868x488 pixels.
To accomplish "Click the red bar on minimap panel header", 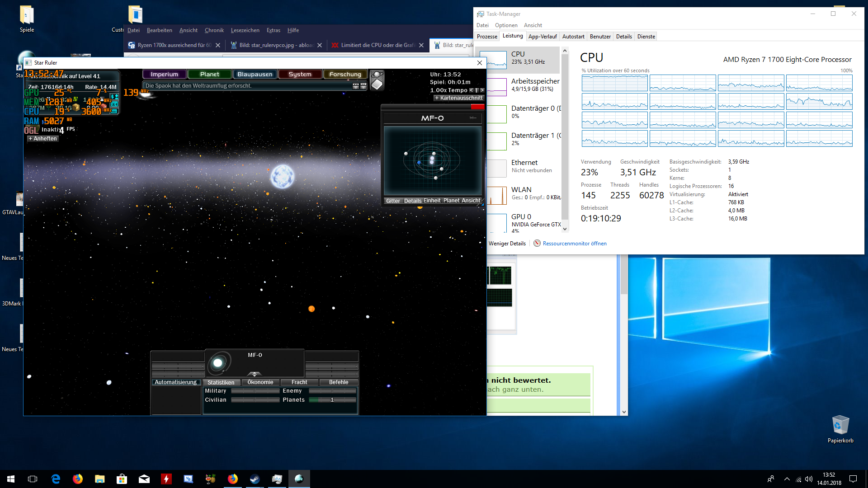I will [477, 107].
